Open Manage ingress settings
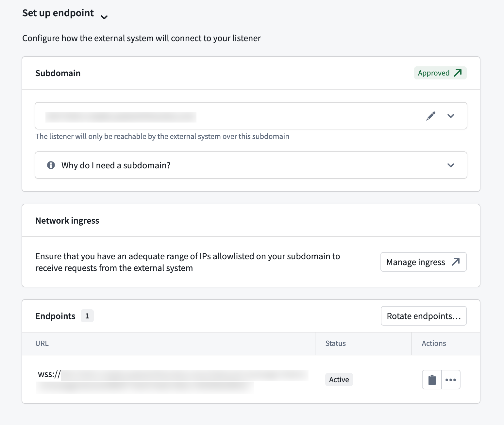504x425 pixels. tap(423, 262)
